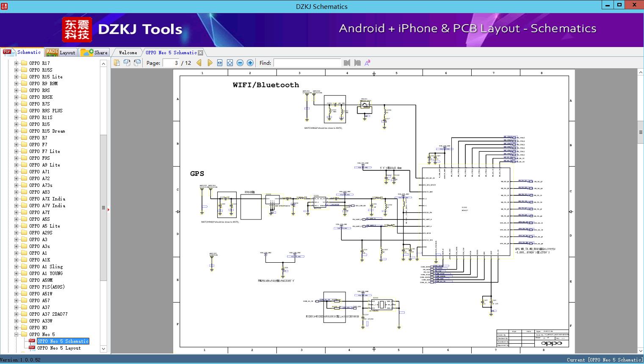Switch to the Layout side tab

coord(61,53)
